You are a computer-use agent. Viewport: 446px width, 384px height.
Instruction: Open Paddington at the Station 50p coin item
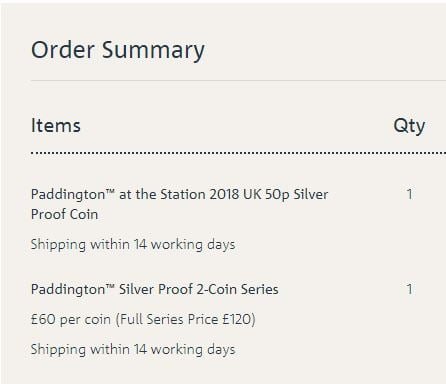[x=179, y=204]
